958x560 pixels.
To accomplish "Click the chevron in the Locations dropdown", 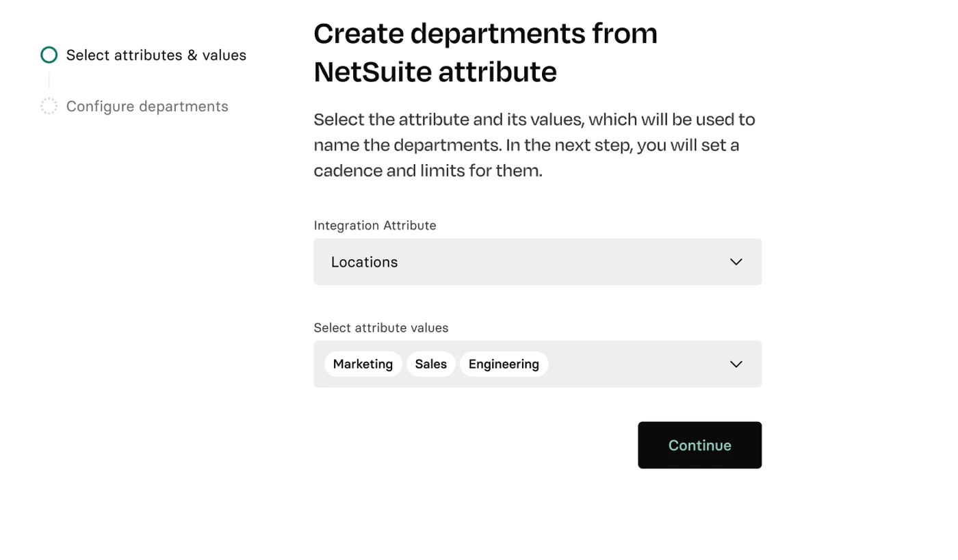I will [x=736, y=262].
